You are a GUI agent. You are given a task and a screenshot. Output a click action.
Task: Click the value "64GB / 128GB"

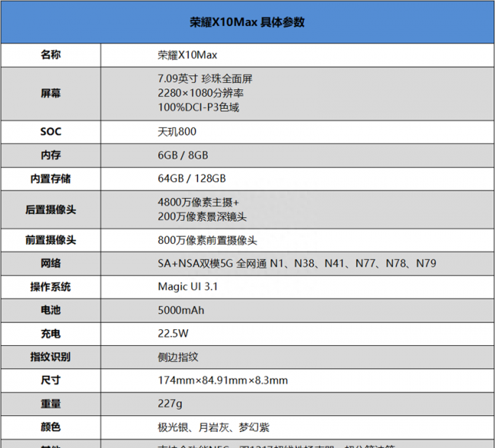pos(192,179)
